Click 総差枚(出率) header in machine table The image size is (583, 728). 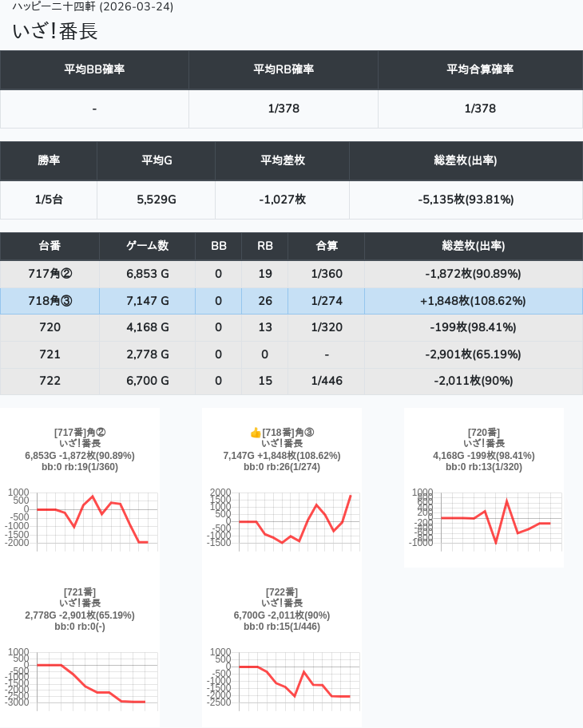[x=473, y=246]
